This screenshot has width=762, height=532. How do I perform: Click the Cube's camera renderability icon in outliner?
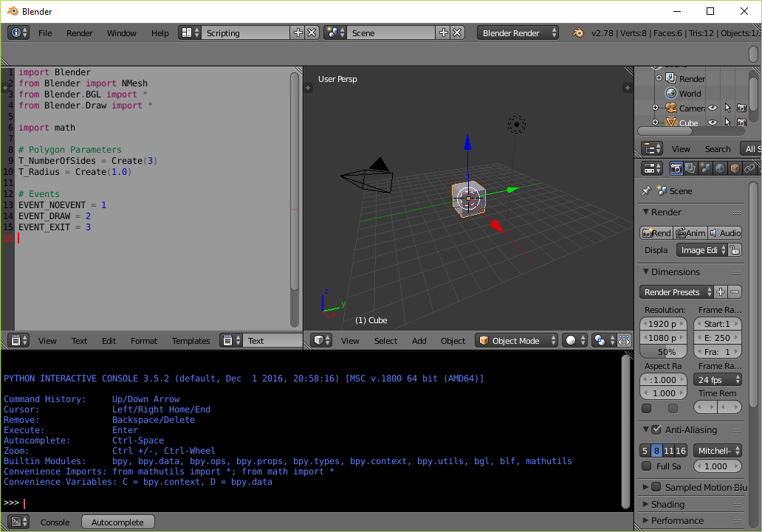pos(742,122)
